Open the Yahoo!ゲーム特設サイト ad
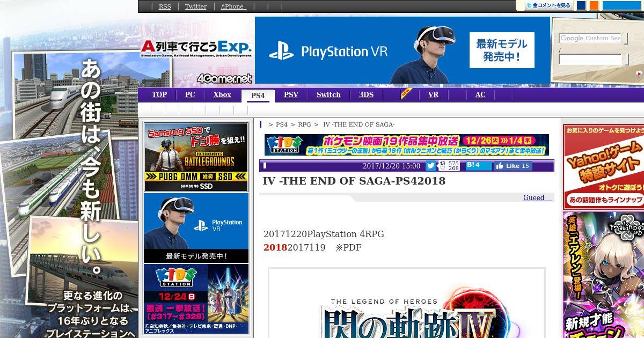Viewport: 644px width, 338px height. [x=603, y=167]
